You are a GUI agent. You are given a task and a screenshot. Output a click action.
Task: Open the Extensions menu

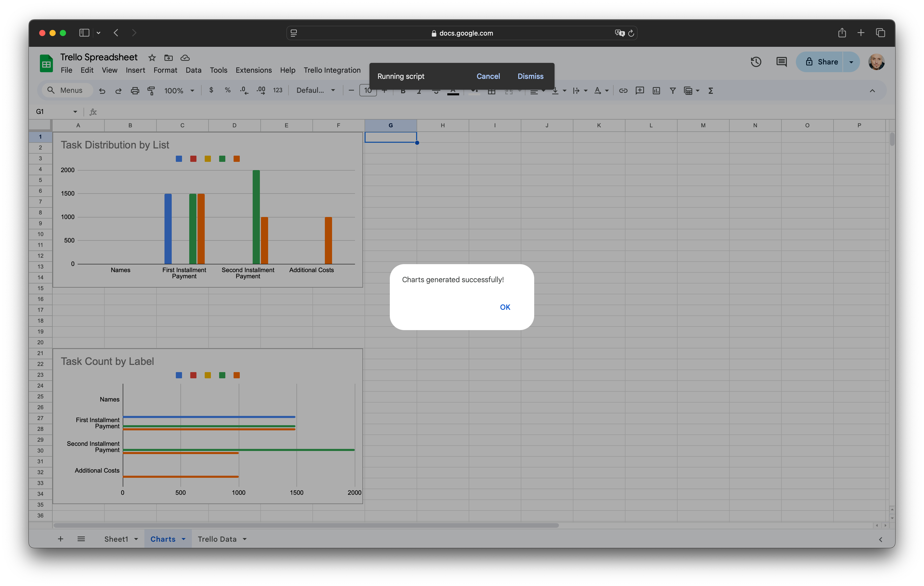click(253, 69)
